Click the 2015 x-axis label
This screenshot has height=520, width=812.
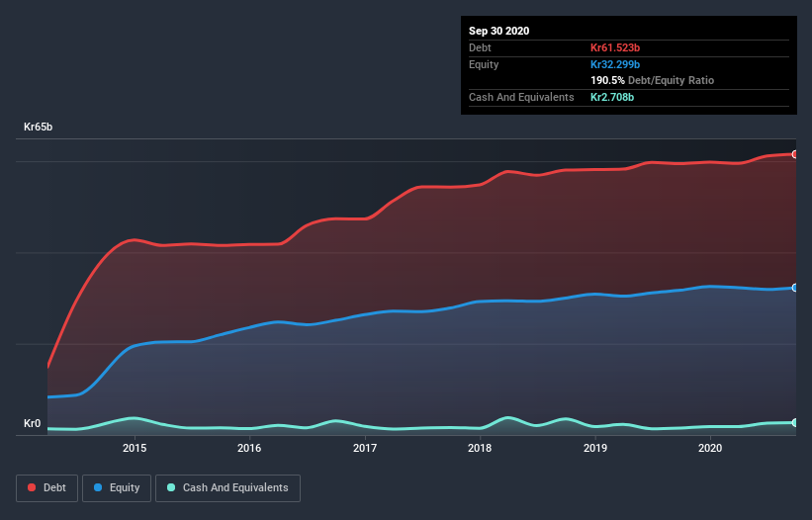pyautogui.click(x=135, y=448)
